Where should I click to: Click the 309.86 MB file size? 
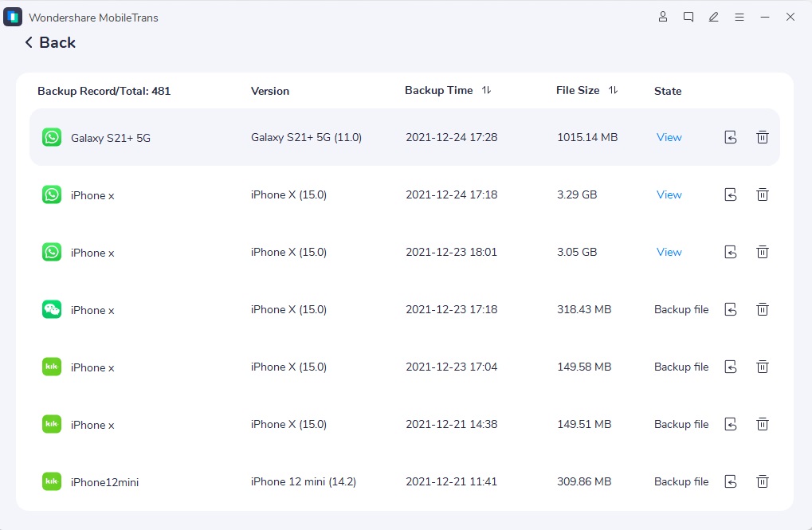(x=584, y=482)
